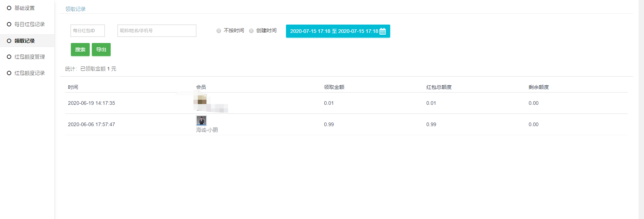
Task: Click the 统计: 已领取金额 1 元 summary
Action: [x=91, y=69]
